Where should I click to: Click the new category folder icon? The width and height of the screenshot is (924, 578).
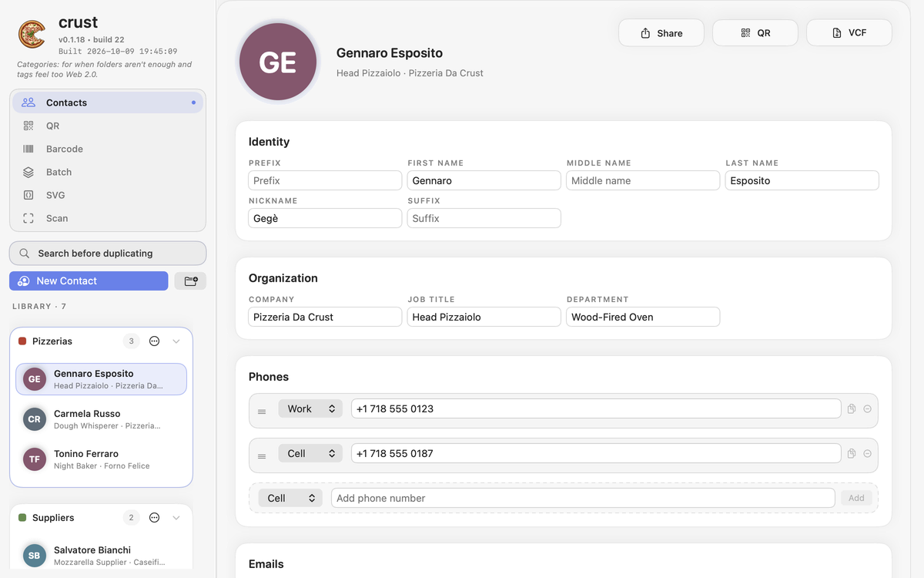[190, 281]
